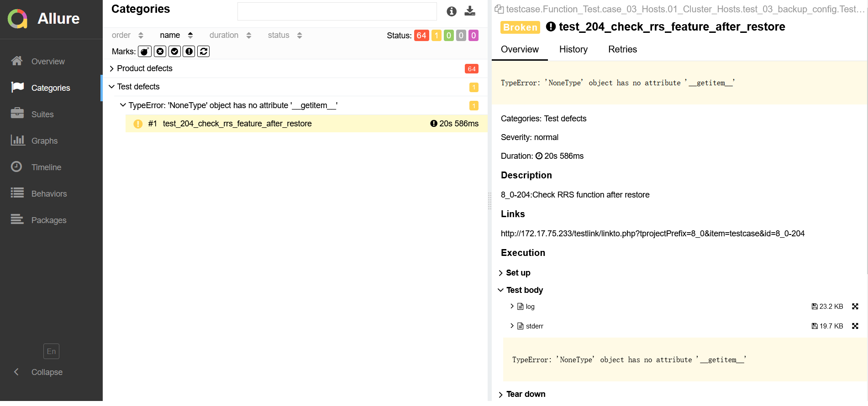Toggle the unknown purple status filter
Image resolution: width=868 pixels, height=406 pixels.
473,36
